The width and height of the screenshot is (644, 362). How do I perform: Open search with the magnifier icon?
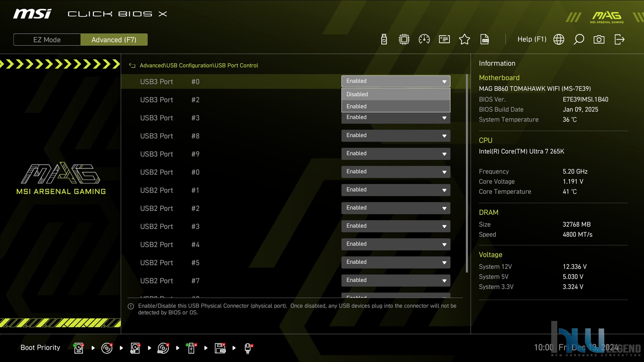pyautogui.click(x=579, y=39)
